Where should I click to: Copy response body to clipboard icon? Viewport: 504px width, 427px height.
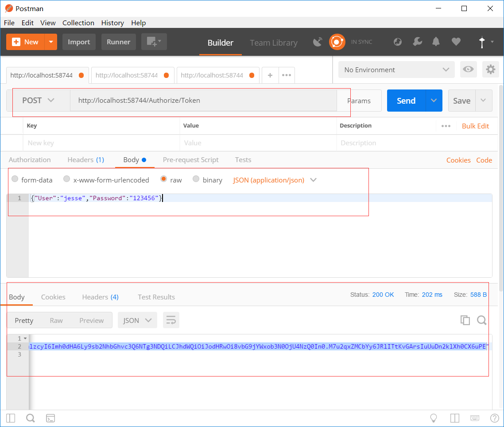point(465,320)
